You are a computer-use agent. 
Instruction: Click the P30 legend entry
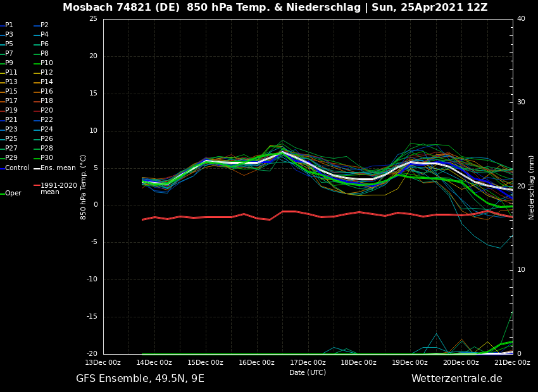(46, 158)
